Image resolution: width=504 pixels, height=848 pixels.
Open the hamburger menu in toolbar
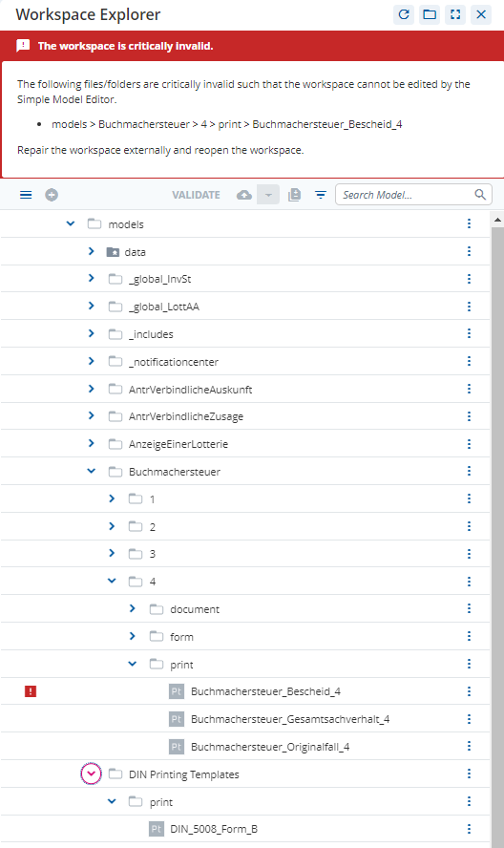pos(26,195)
